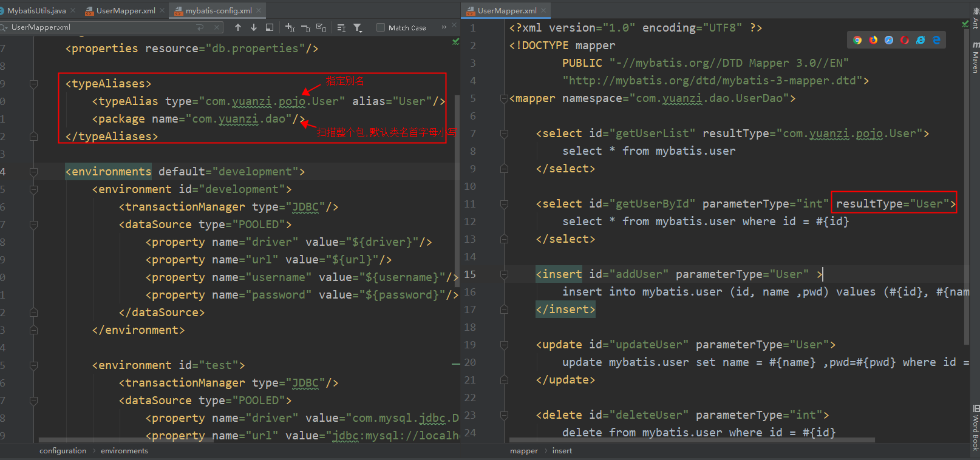This screenshot has height=460, width=980.
Task: Open in Safari browser icon
Action: click(889, 40)
